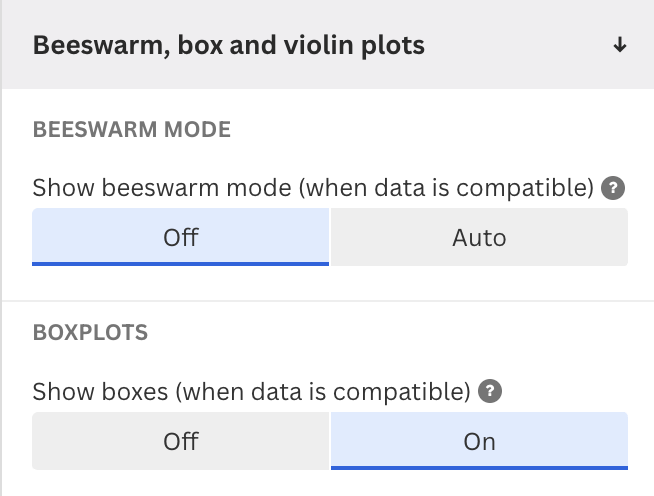Click the Show beeswarm mode label text
This screenshot has width=654, height=496.
[x=313, y=188]
